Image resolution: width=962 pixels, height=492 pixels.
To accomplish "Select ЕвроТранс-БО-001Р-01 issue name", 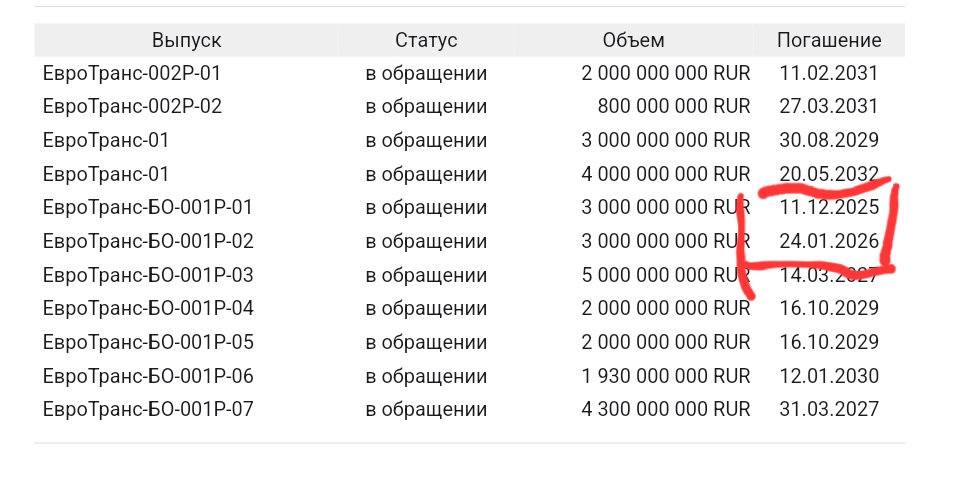I will point(148,208).
